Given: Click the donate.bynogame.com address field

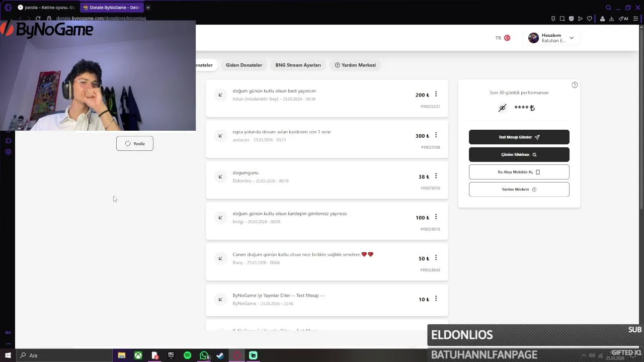Looking at the screenshot, I should click(x=101, y=19).
